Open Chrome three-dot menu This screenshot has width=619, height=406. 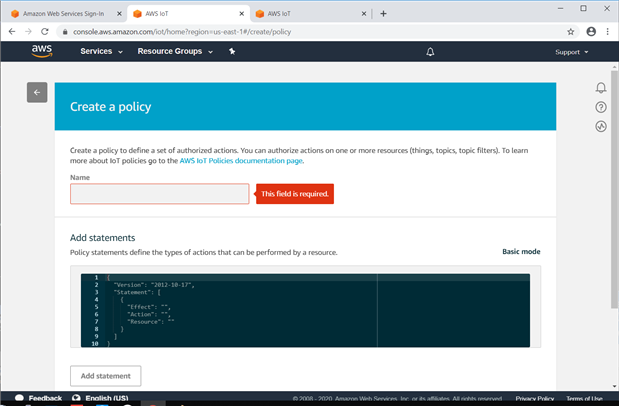(607, 32)
